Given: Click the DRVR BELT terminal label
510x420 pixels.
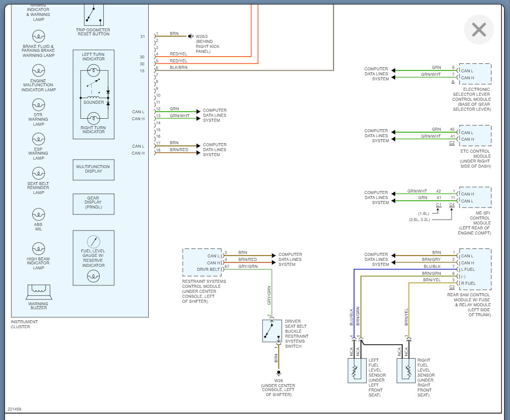Looking at the screenshot, I should [x=208, y=269].
